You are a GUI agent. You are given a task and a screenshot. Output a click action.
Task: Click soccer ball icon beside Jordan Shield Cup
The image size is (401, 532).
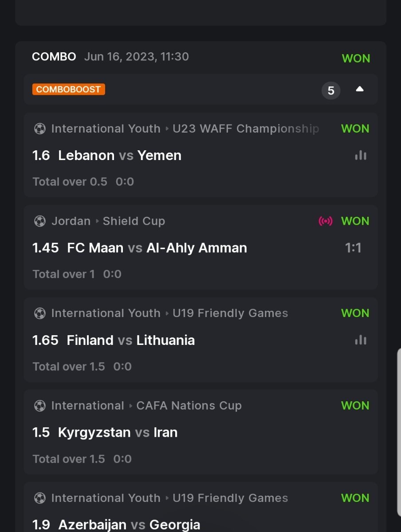(40, 221)
